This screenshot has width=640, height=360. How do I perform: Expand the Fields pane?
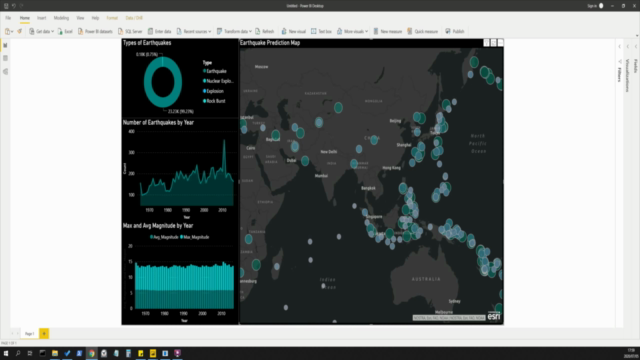coord(636,47)
